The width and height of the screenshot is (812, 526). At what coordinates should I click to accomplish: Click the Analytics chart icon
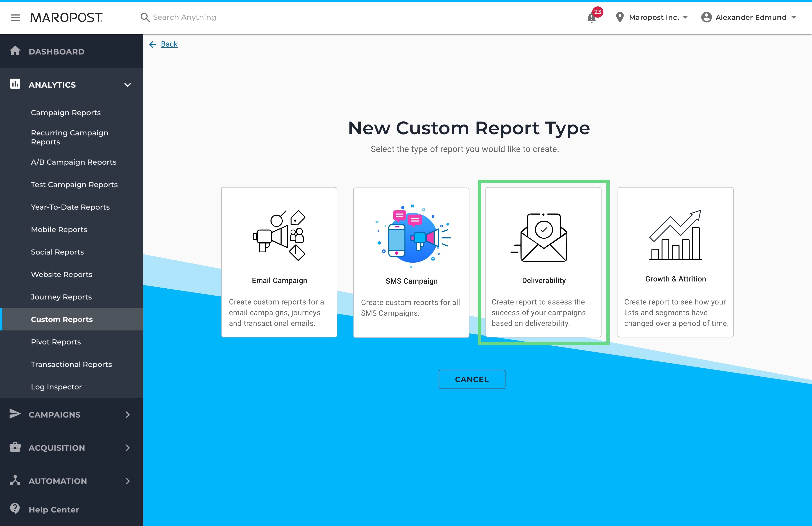pos(15,84)
